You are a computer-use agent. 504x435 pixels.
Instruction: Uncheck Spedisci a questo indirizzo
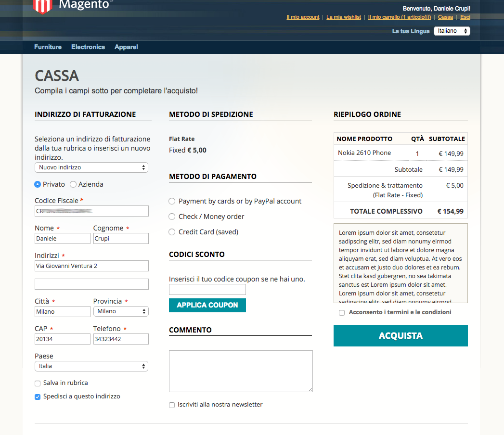click(38, 397)
